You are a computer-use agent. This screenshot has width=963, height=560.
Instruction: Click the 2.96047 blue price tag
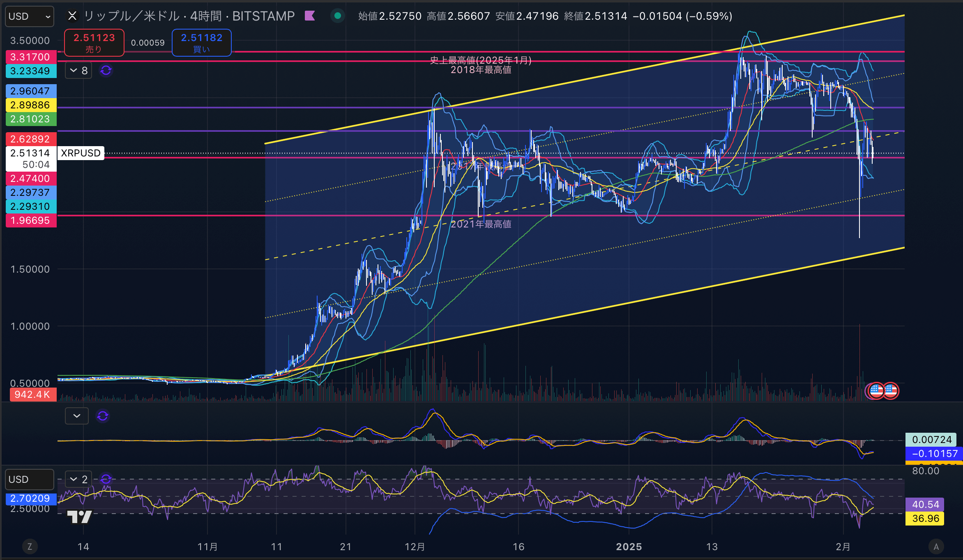click(x=31, y=91)
